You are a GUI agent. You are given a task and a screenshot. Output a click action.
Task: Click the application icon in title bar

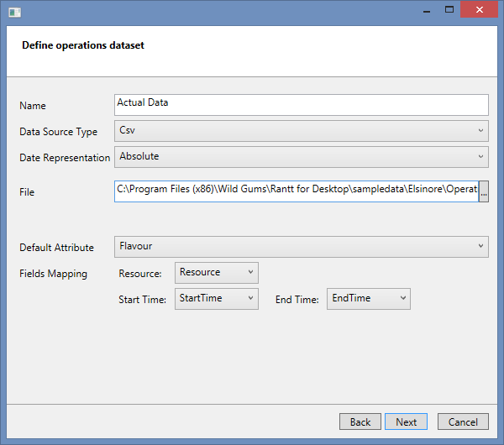click(x=14, y=12)
